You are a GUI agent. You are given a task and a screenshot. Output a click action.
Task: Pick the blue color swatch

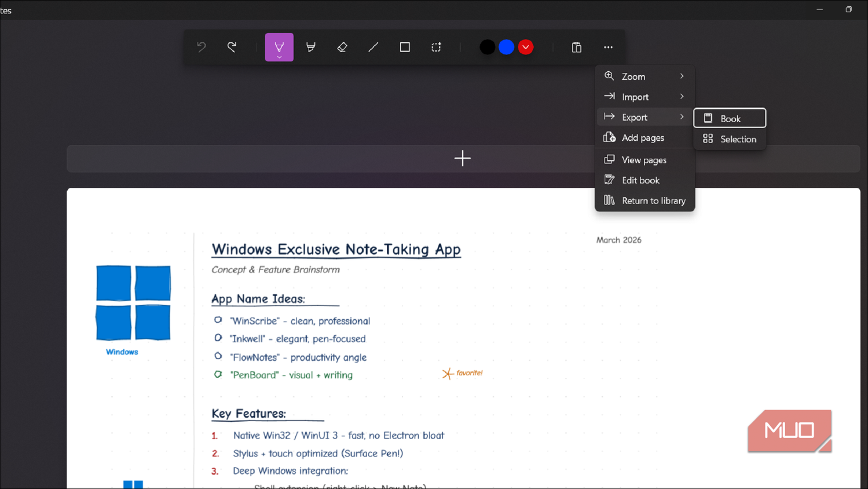coord(507,48)
